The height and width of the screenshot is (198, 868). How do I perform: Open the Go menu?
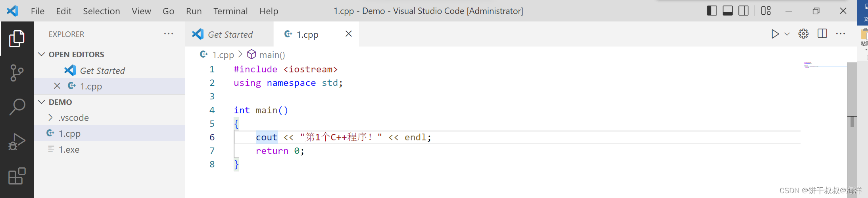[168, 11]
